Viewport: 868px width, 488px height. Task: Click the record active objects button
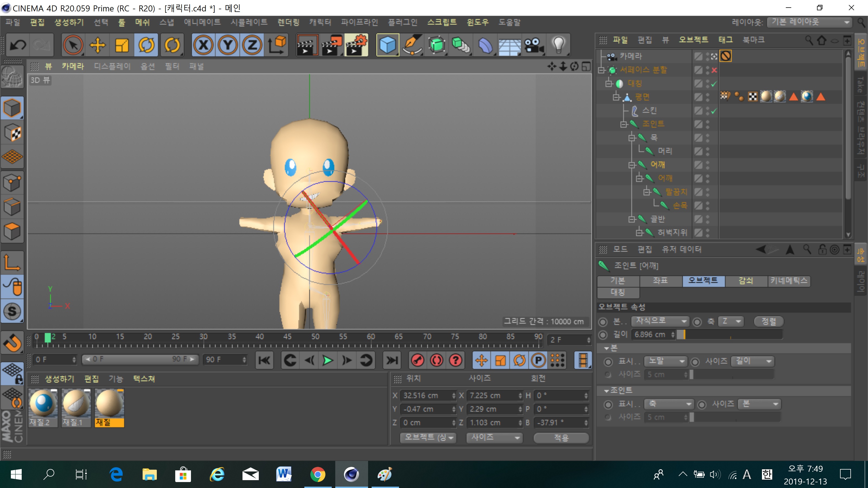click(x=418, y=360)
